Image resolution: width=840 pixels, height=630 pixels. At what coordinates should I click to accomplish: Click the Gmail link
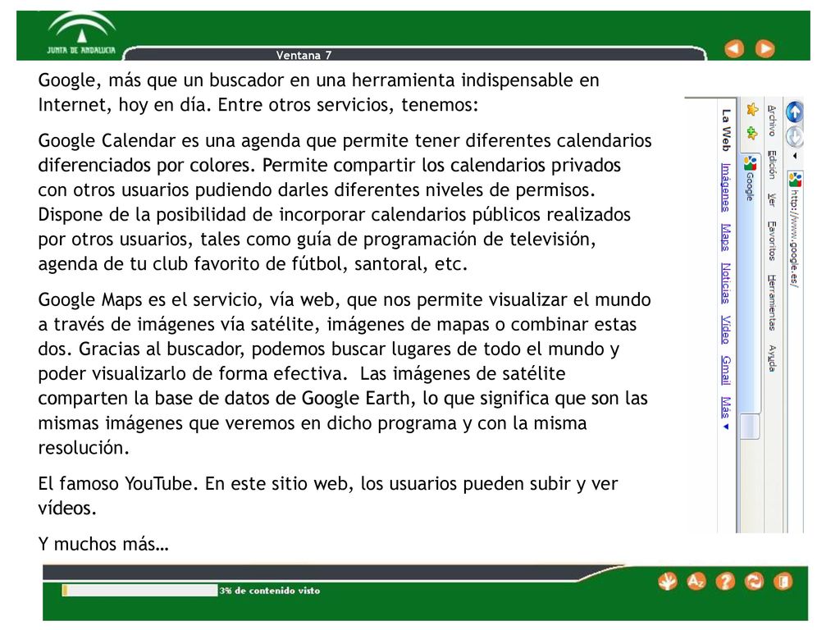[725, 370]
